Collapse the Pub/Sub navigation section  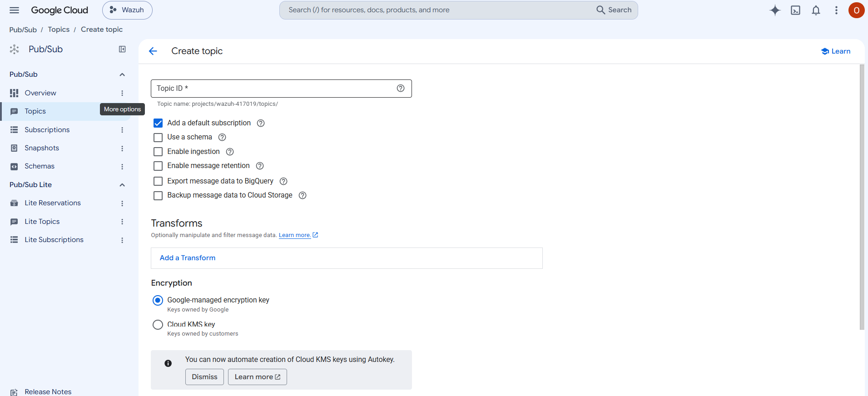pyautogui.click(x=122, y=74)
